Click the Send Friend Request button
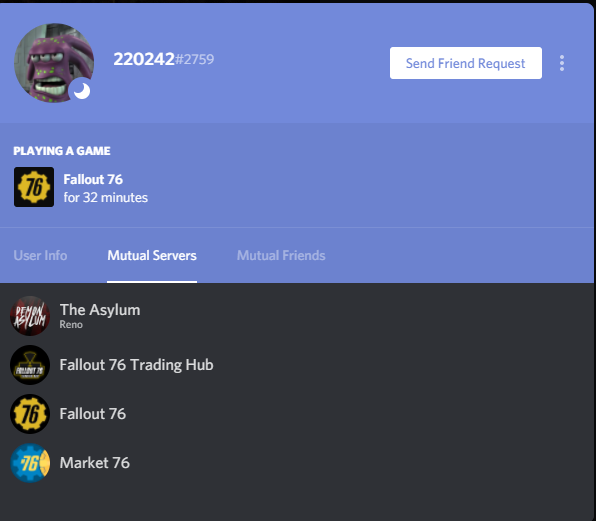This screenshot has width=596, height=521. pos(466,63)
